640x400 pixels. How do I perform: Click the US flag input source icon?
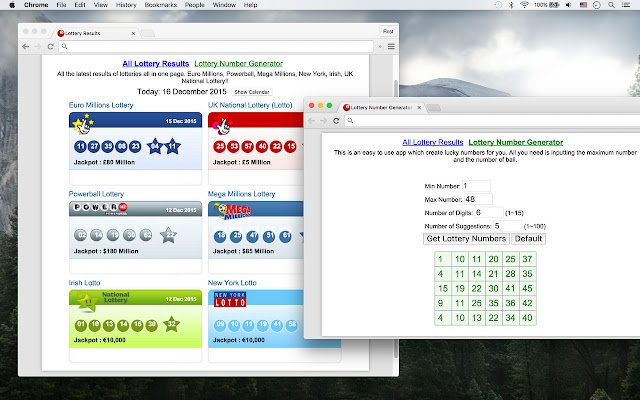pos(583,5)
